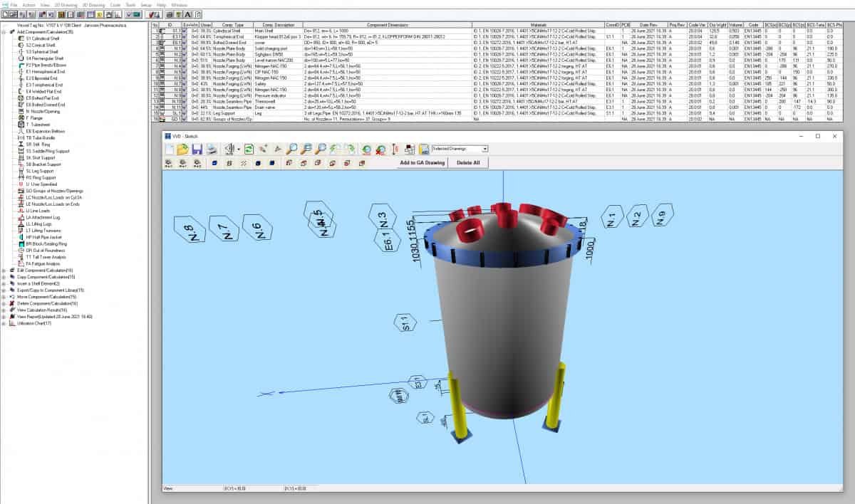The height and width of the screenshot is (504, 855).
Task: Click the green refresh drawing icon
Action: pos(249,149)
